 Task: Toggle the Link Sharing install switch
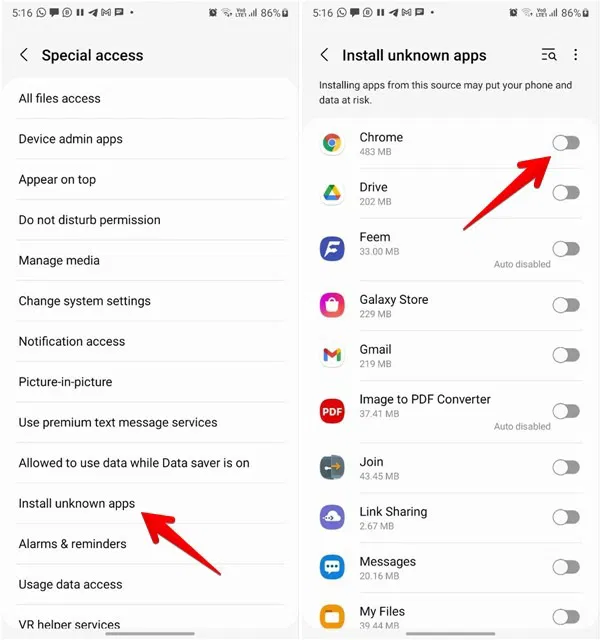[565, 517]
